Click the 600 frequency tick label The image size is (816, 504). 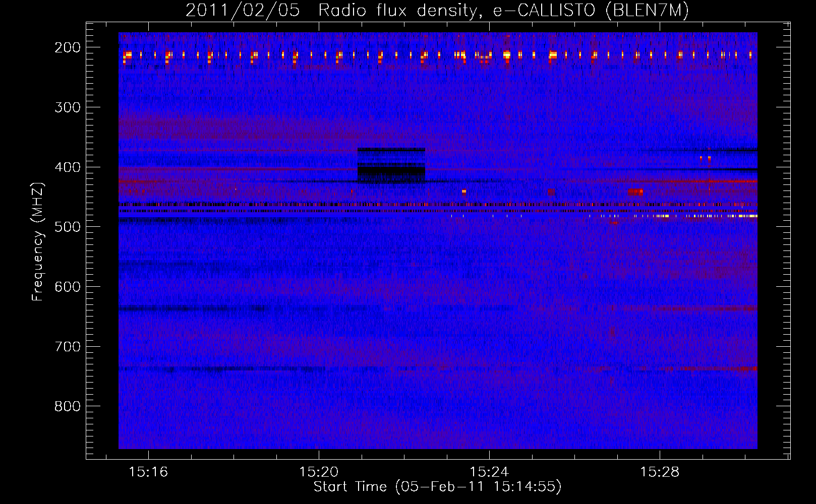(68, 287)
